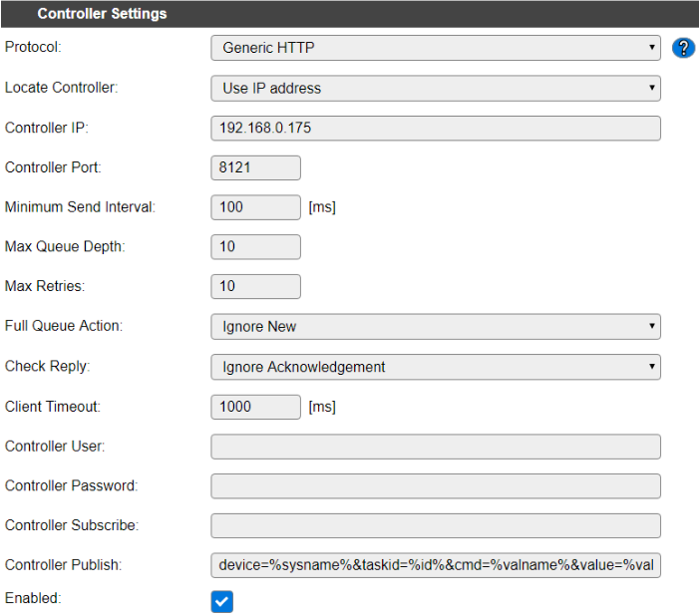This screenshot has width=699, height=616.
Task: Click the Enabled label text
Action: click(32, 597)
